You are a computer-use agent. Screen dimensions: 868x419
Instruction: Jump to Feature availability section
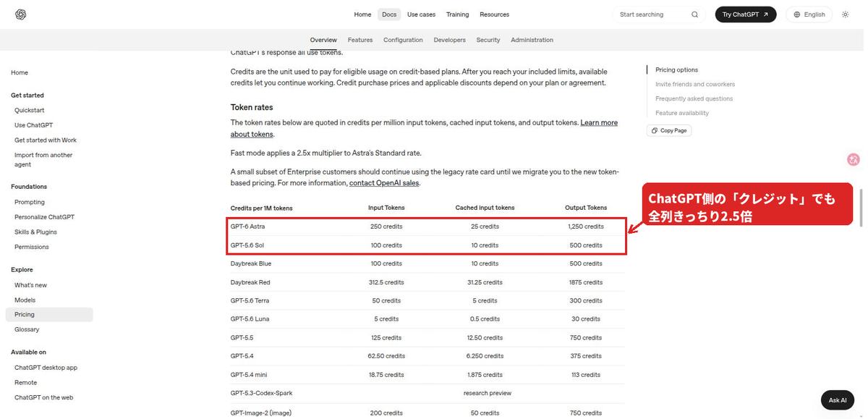(682, 113)
